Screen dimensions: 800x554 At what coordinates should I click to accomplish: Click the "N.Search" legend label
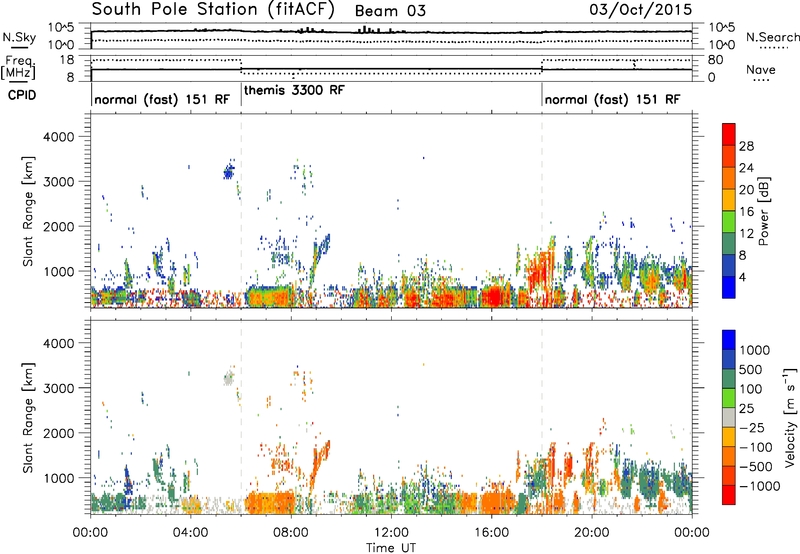772,37
